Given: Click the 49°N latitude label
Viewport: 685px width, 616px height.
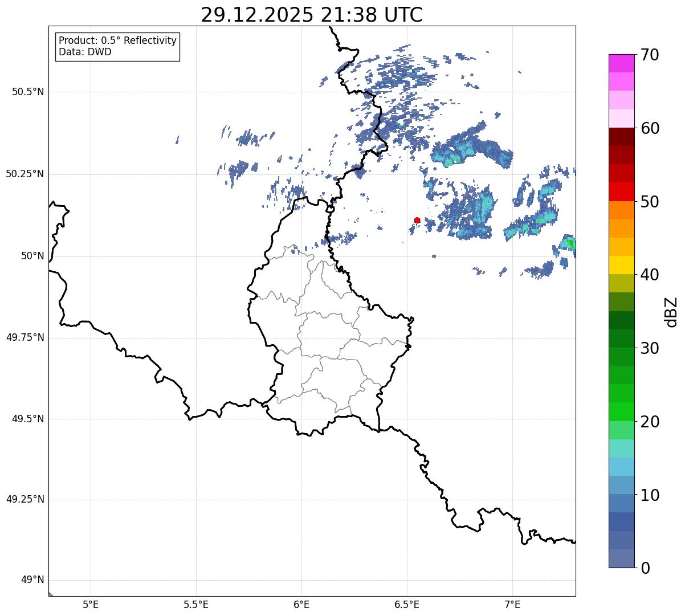Looking at the screenshot, I should point(32,580).
